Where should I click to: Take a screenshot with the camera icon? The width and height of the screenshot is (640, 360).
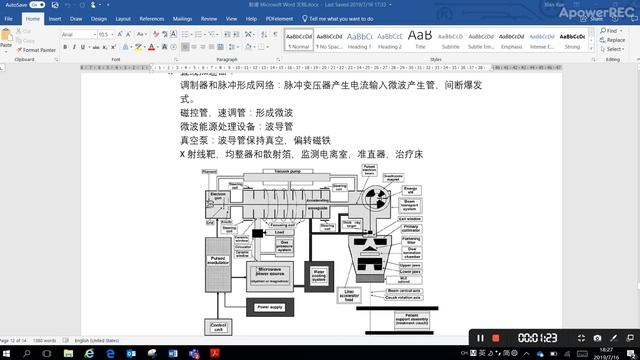click(597, 338)
